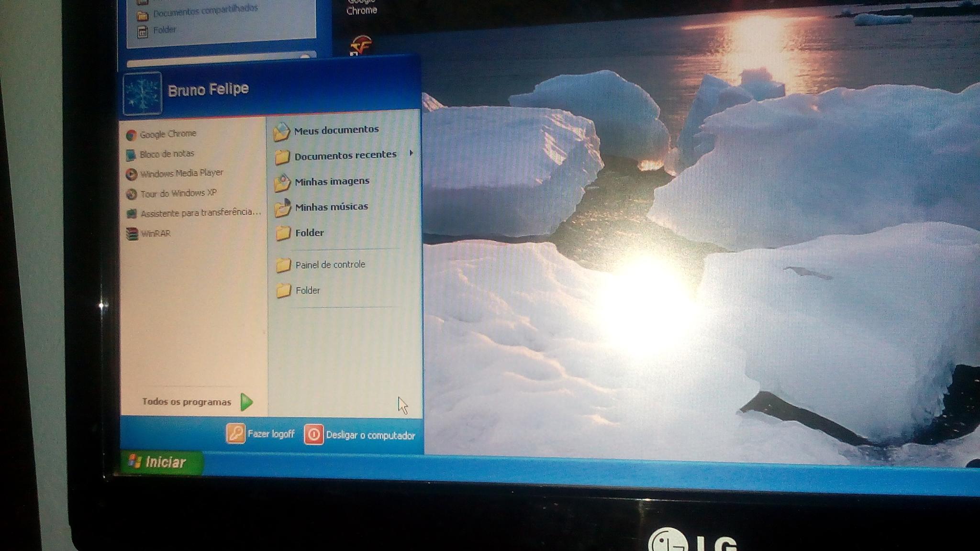This screenshot has width=980, height=551.
Task: Click the Minhas imagens folder icon
Action: [x=282, y=183]
